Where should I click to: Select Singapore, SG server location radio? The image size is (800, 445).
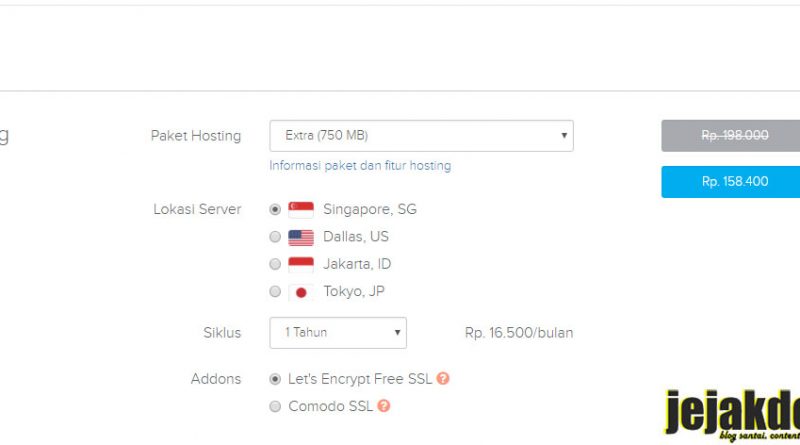pyautogui.click(x=275, y=209)
